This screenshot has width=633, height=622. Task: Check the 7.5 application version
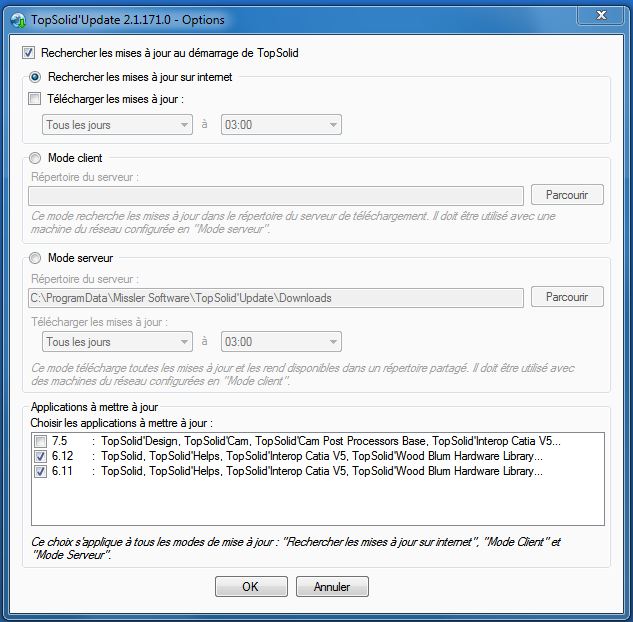coord(40,441)
